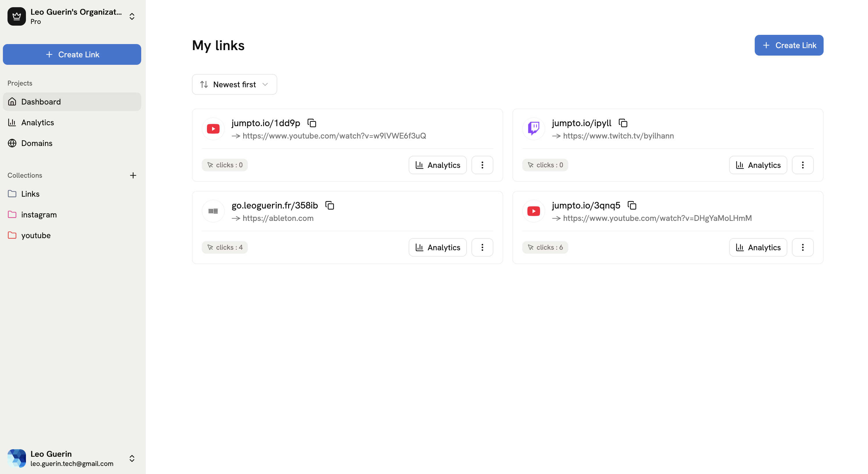Expand the organization switcher
868x474 pixels.
(132, 16)
